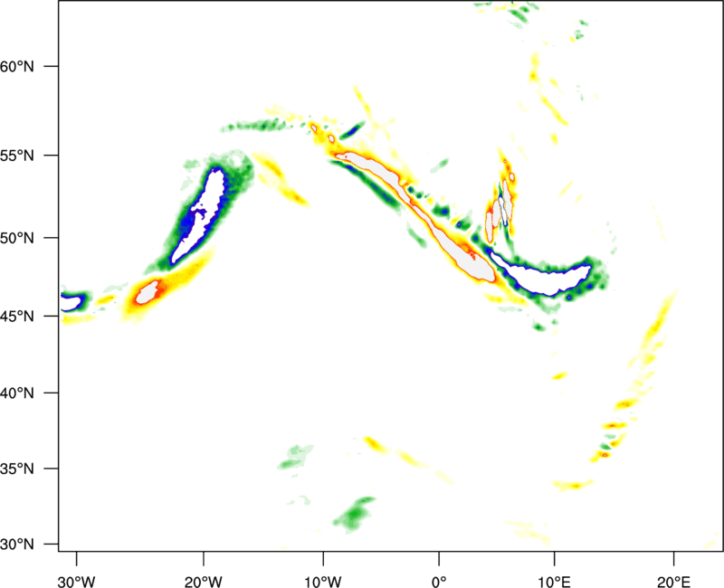Viewport: 724px width, 588px height.
Task: Click the 0° longitude label
Action: 439,582
